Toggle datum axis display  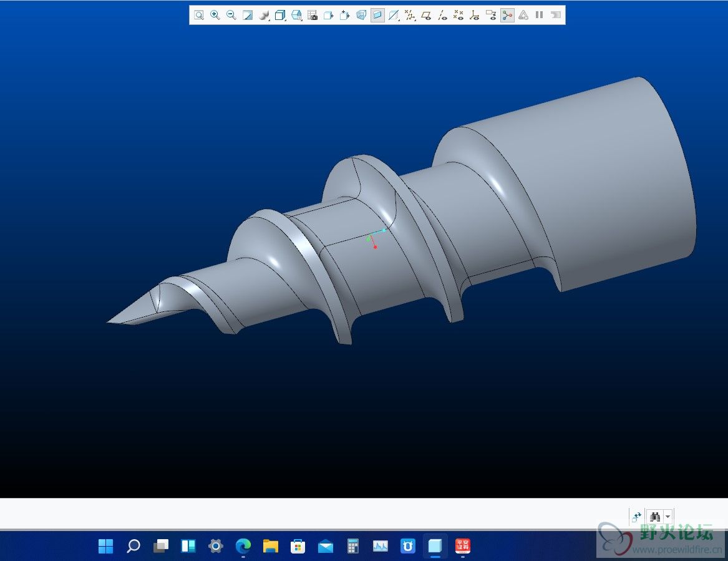click(442, 16)
